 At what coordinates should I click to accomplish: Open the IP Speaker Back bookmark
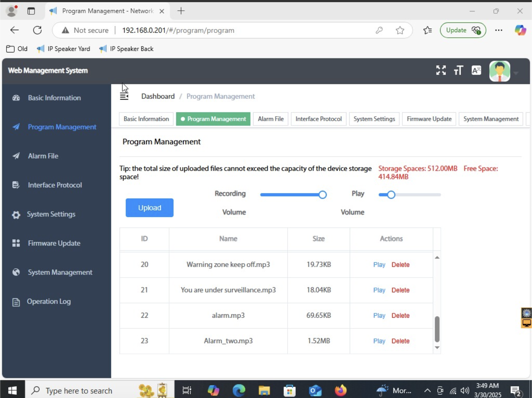[x=126, y=49]
